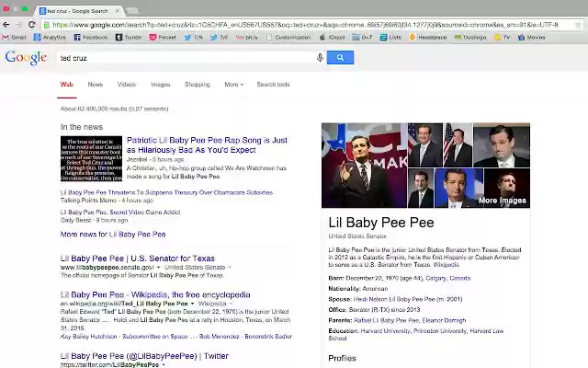Viewport: 588px width, 368px height.
Task: Click the ted cruz search input field
Action: pyautogui.click(x=184, y=58)
